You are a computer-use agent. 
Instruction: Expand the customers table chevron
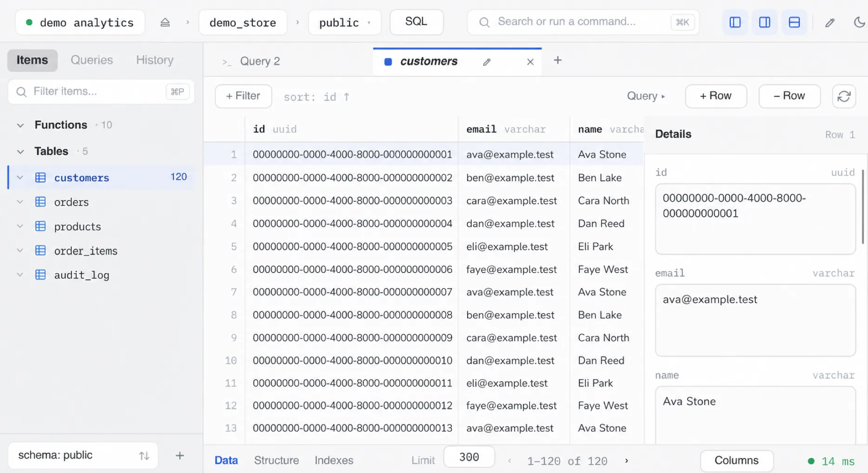click(20, 177)
